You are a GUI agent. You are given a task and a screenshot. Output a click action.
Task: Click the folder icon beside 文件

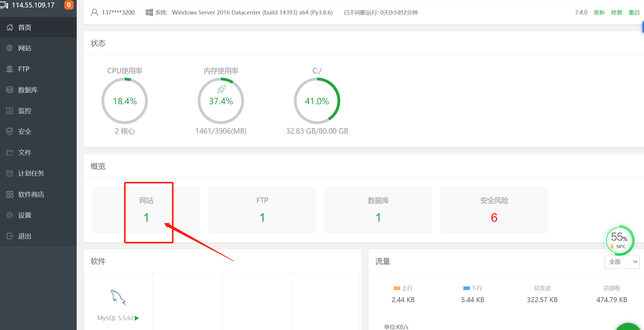pyautogui.click(x=10, y=152)
